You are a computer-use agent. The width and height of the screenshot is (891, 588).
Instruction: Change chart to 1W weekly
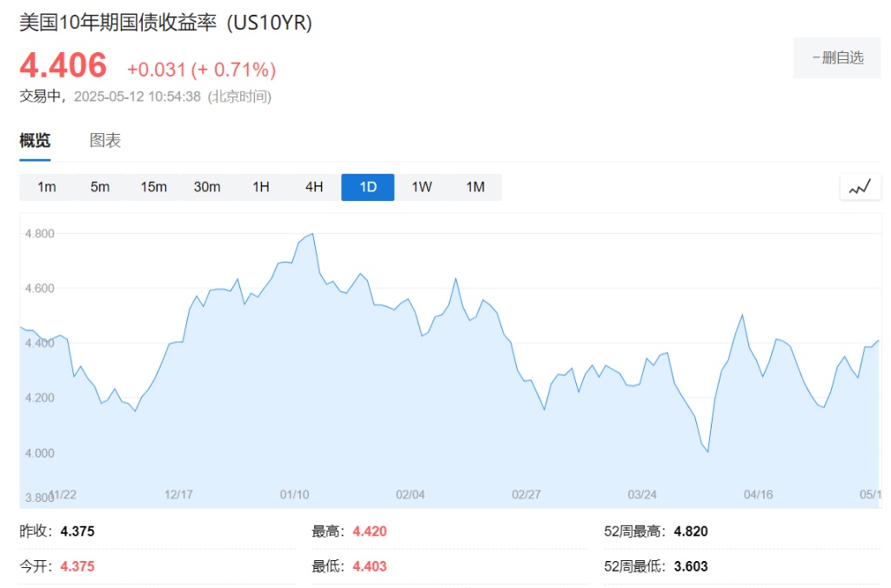pos(421,187)
